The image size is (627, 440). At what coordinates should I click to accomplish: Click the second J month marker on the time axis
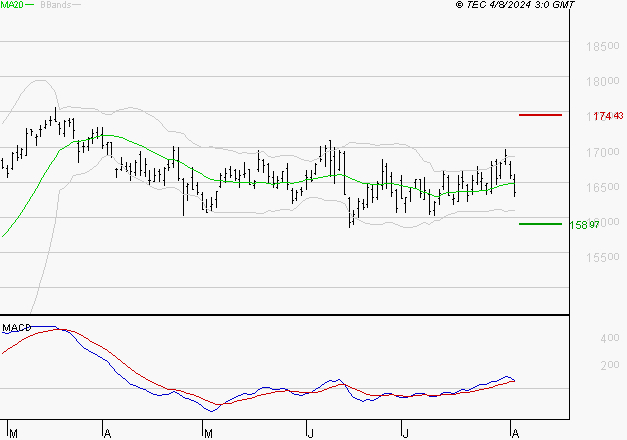(x=405, y=434)
